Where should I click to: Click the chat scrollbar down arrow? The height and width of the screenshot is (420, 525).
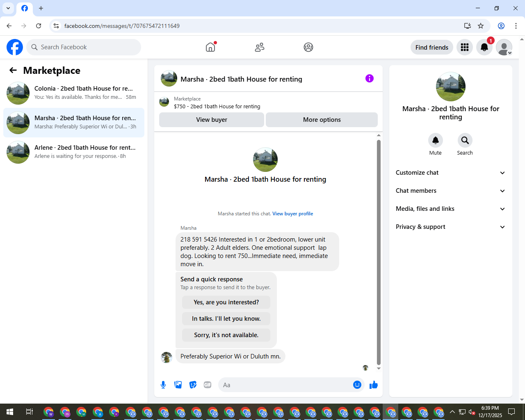[379, 368]
